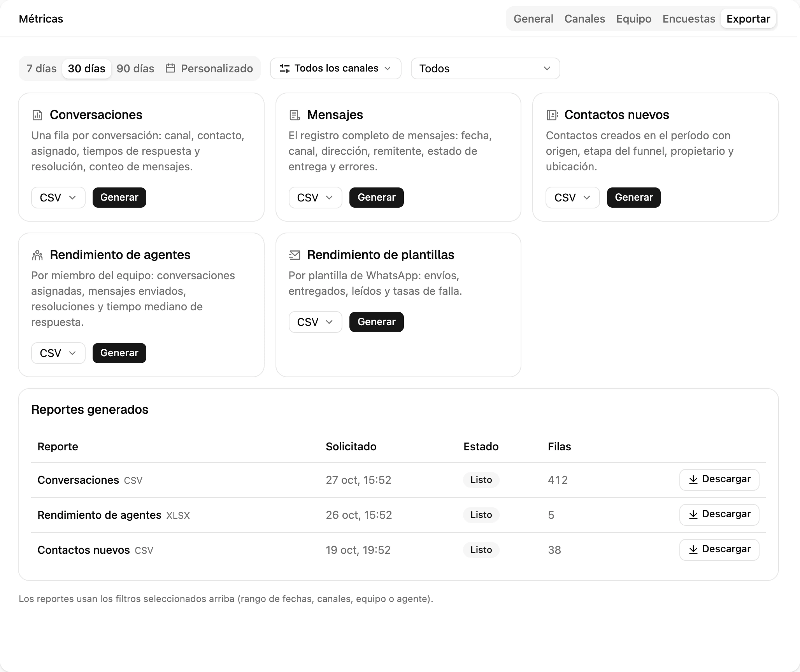This screenshot has width=800, height=672.
Task: Click the 27 oct, 15:52 timestamp
Action: click(x=358, y=480)
